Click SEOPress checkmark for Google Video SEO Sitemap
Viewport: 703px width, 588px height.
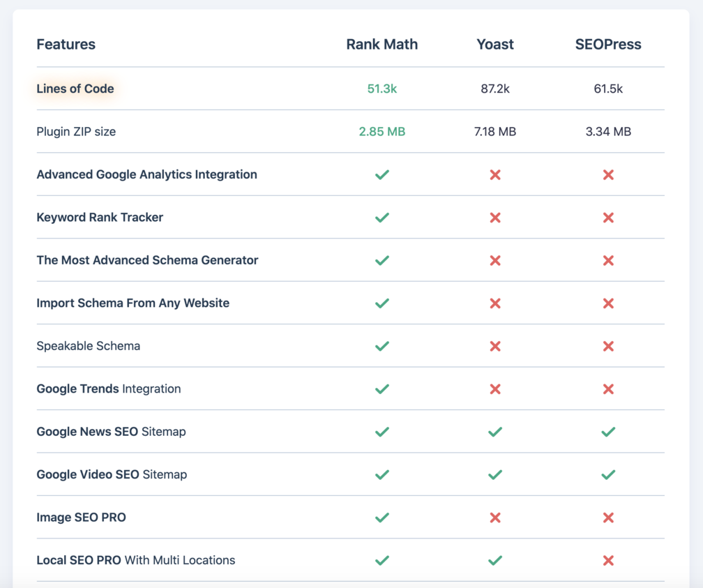(x=608, y=474)
